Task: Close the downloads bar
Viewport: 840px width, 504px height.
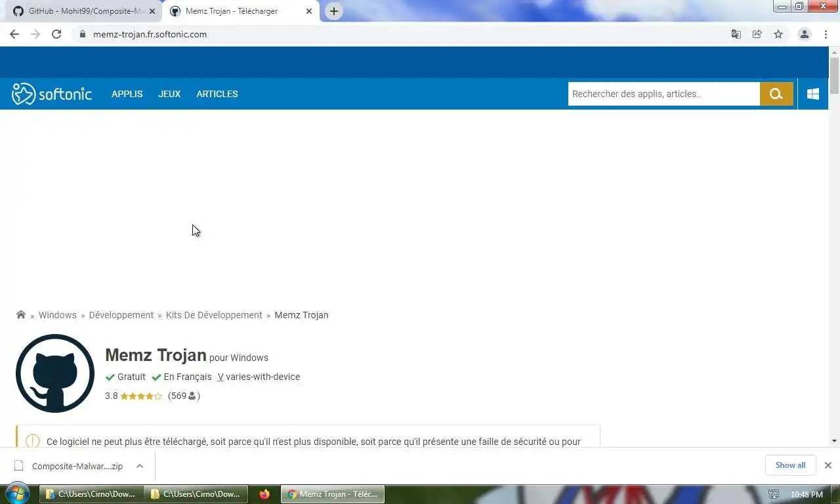Action: coord(828,465)
